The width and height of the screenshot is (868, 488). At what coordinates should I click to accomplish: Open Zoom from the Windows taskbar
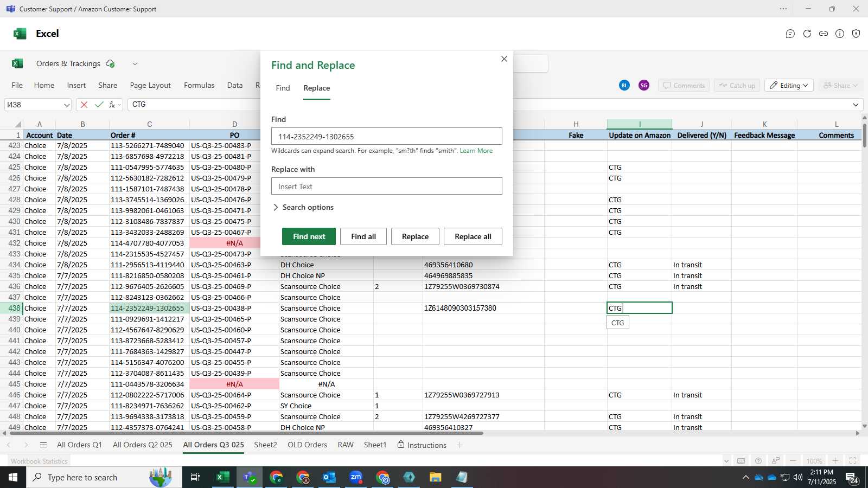[356, 477]
